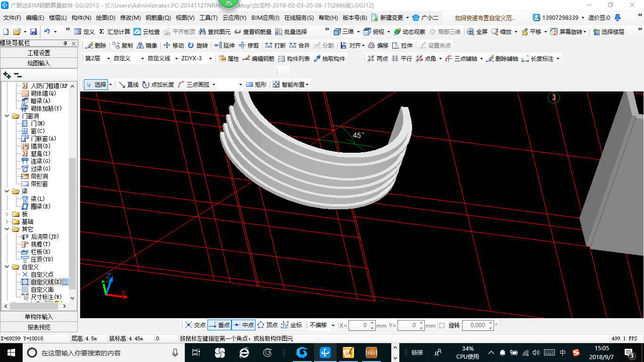Select the 偏移 offset tool
This screenshot has height=362, width=644.
[x=378, y=46]
